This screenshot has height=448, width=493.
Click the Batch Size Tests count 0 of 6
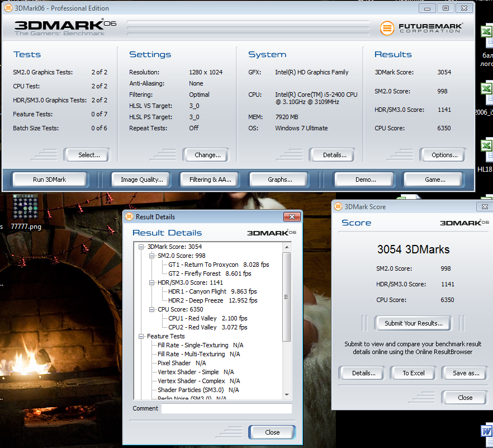click(99, 129)
